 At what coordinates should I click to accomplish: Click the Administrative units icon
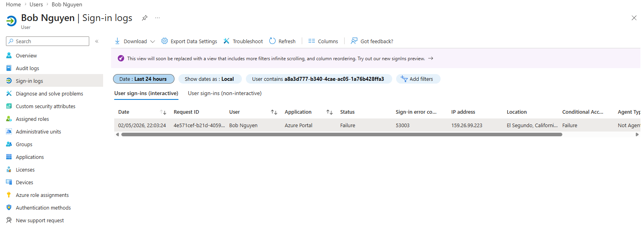point(9,132)
